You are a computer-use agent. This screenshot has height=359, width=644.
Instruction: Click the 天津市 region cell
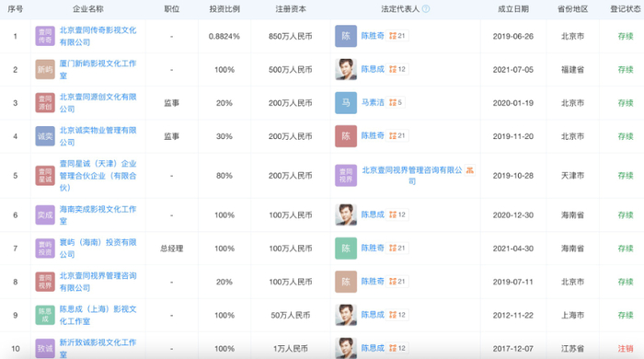click(572, 176)
